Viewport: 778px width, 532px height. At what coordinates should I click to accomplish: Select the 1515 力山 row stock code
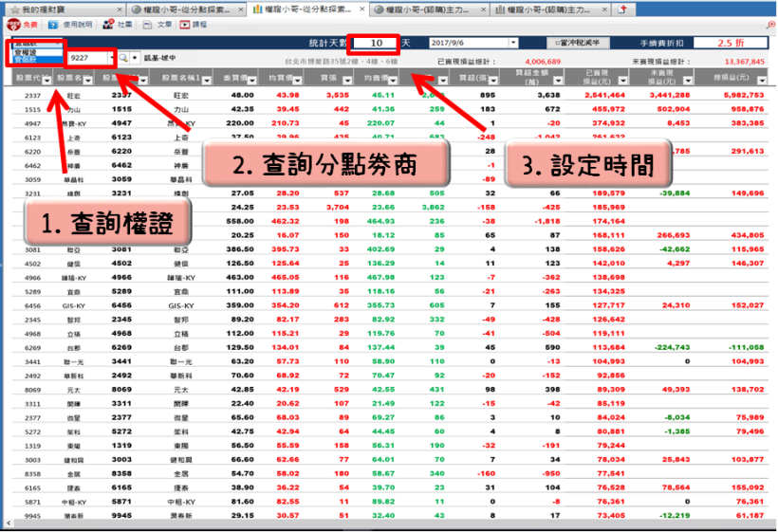pos(33,109)
